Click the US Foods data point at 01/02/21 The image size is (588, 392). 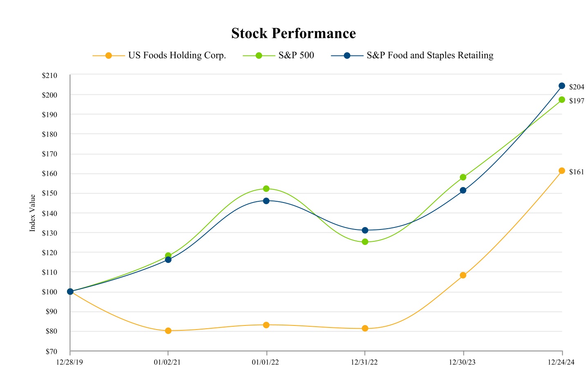tap(168, 331)
